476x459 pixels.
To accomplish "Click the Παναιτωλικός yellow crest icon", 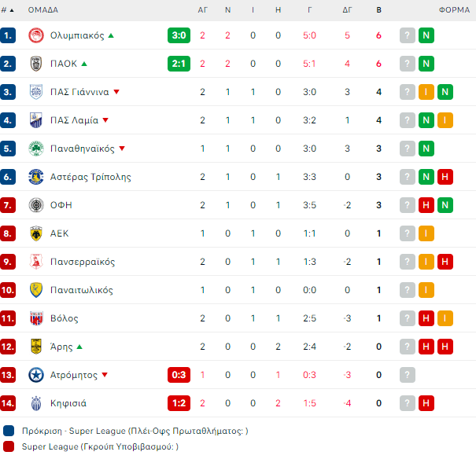I will point(35,290).
